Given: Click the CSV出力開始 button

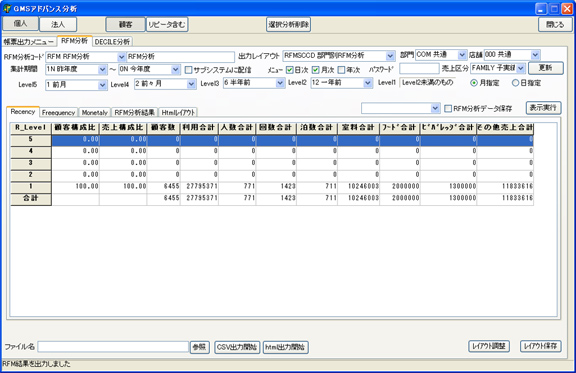Looking at the screenshot, I should pos(237,347).
